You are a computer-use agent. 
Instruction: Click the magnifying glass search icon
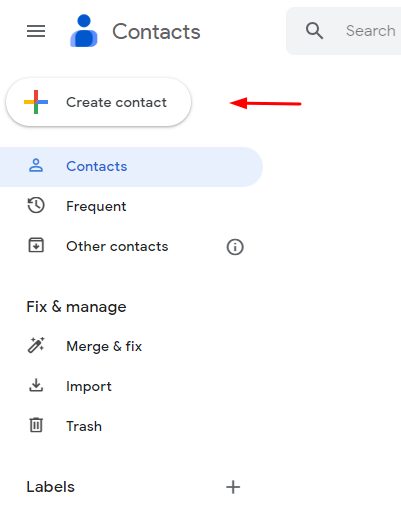(314, 31)
